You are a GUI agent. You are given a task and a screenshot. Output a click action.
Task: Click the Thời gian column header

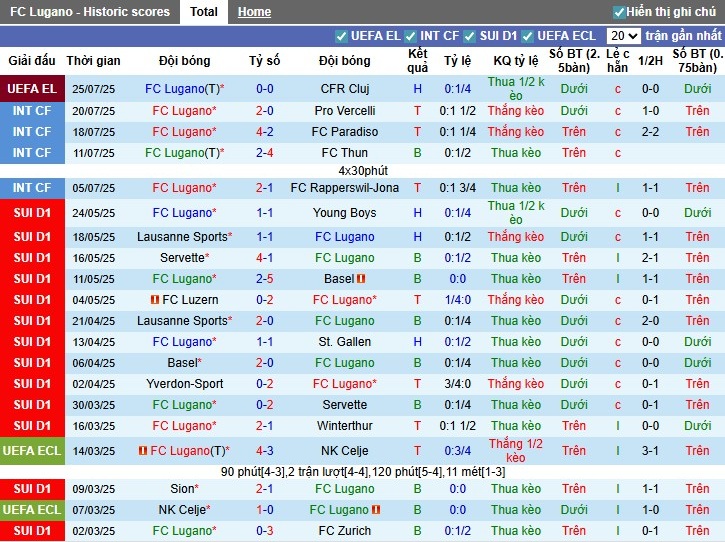[x=93, y=61]
